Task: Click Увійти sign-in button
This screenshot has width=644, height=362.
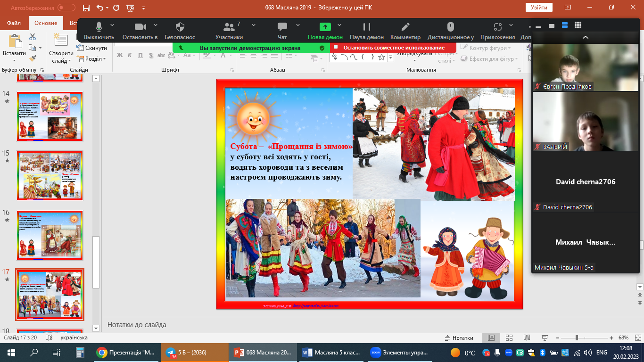Action: tap(539, 8)
